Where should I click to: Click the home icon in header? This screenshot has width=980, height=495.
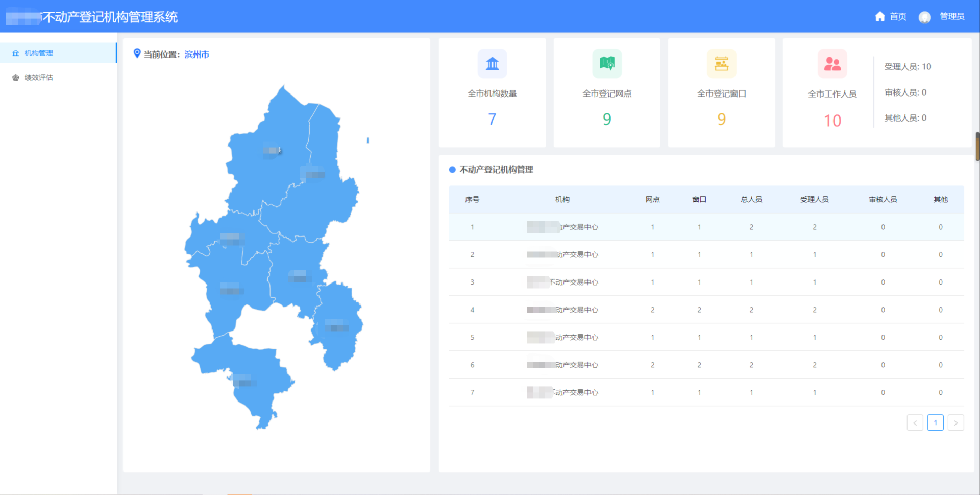point(879,17)
